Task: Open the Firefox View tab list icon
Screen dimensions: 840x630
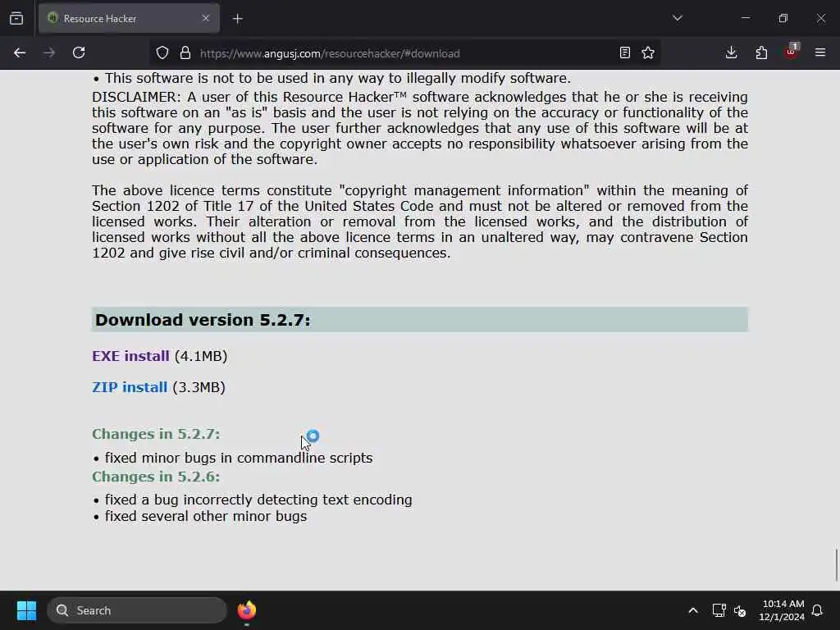Action: pyautogui.click(x=16, y=18)
